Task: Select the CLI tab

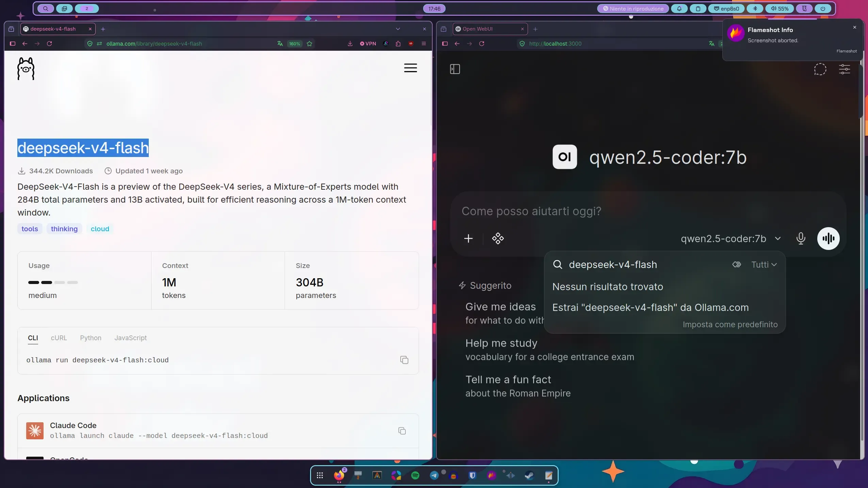Action: 33,338
